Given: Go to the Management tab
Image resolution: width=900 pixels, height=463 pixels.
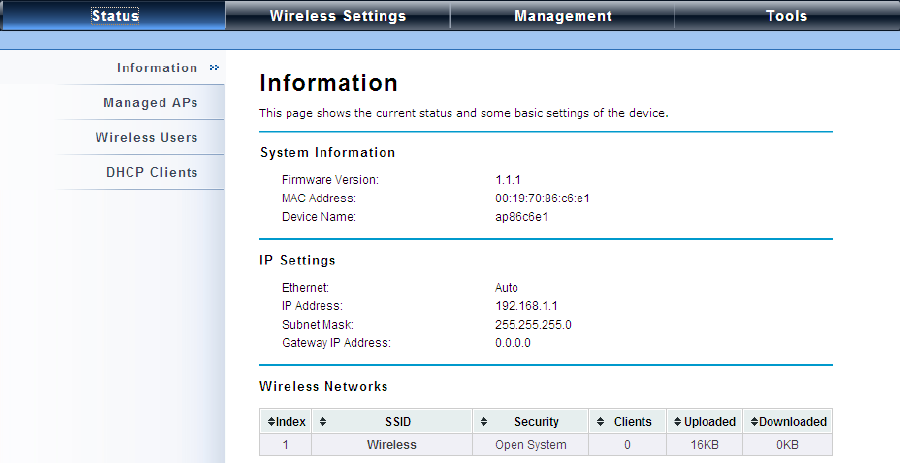Looking at the screenshot, I should (562, 16).
